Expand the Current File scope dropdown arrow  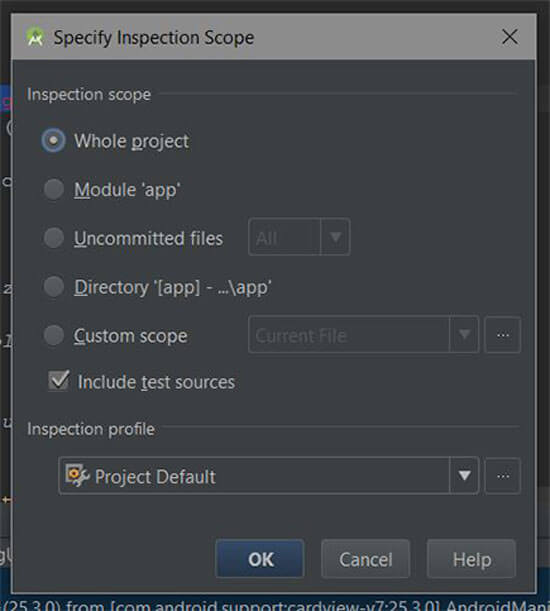click(x=464, y=335)
